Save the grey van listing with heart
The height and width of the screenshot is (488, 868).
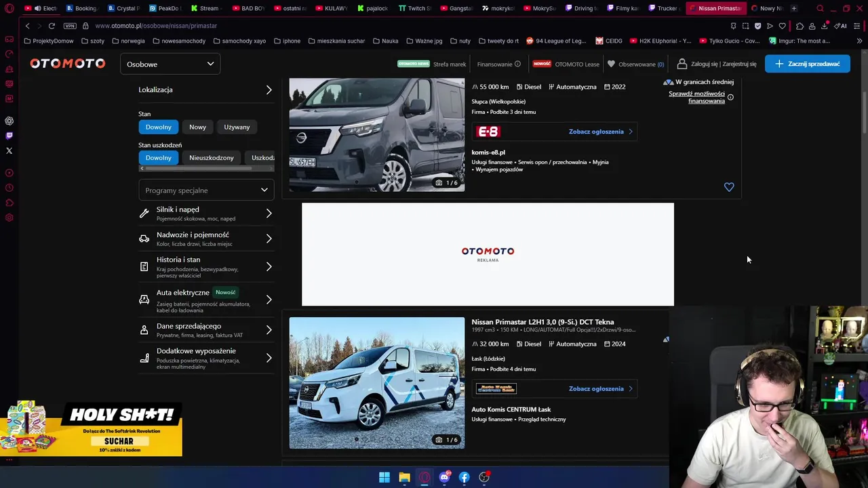(x=729, y=187)
